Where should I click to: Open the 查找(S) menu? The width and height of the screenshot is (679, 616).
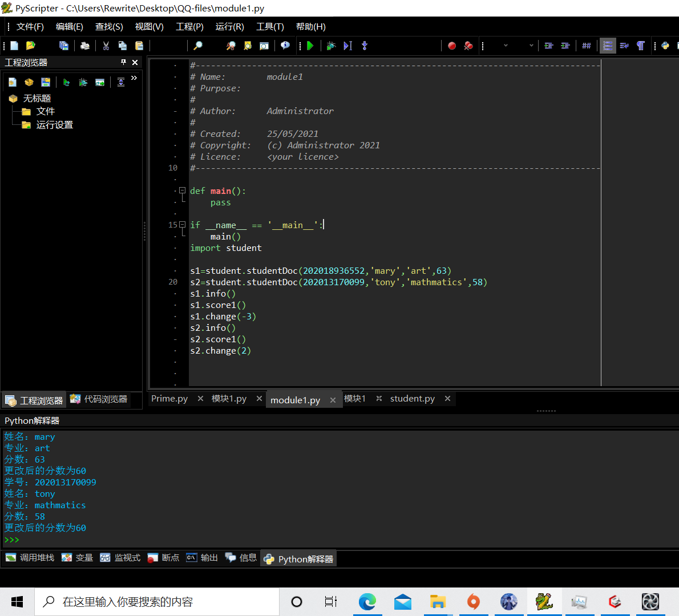[109, 27]
